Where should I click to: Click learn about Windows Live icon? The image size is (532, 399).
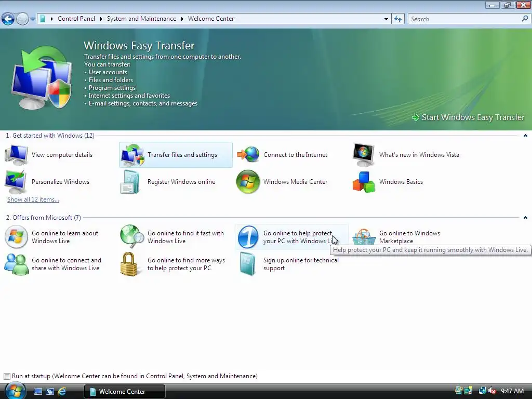tap(16, 237)
